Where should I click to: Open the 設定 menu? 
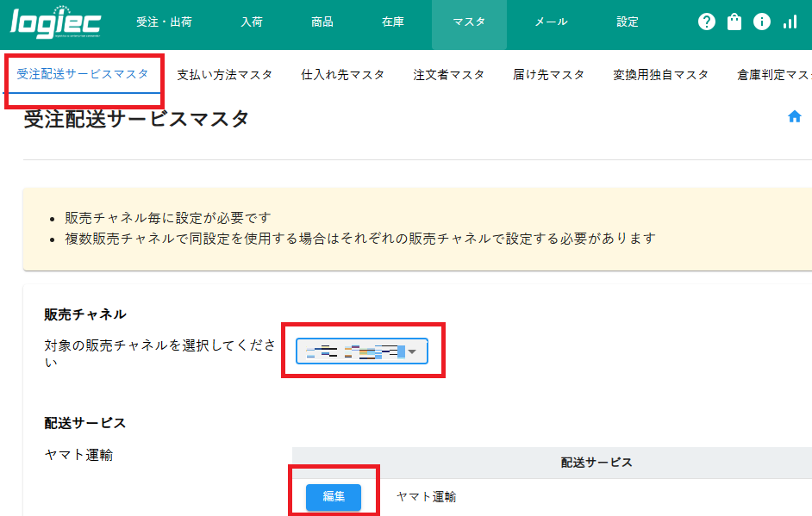coord(627,21)
